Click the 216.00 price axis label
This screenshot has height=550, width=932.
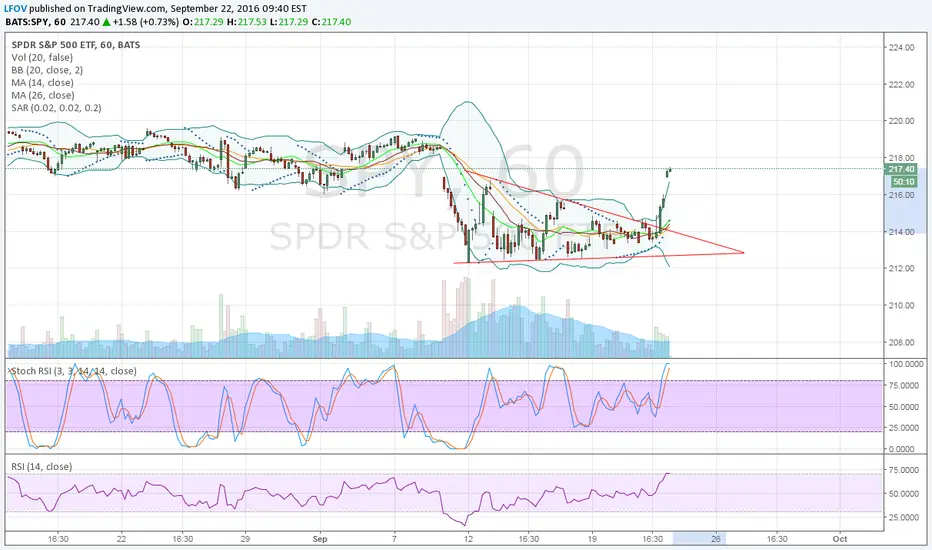tap(901, 195)
